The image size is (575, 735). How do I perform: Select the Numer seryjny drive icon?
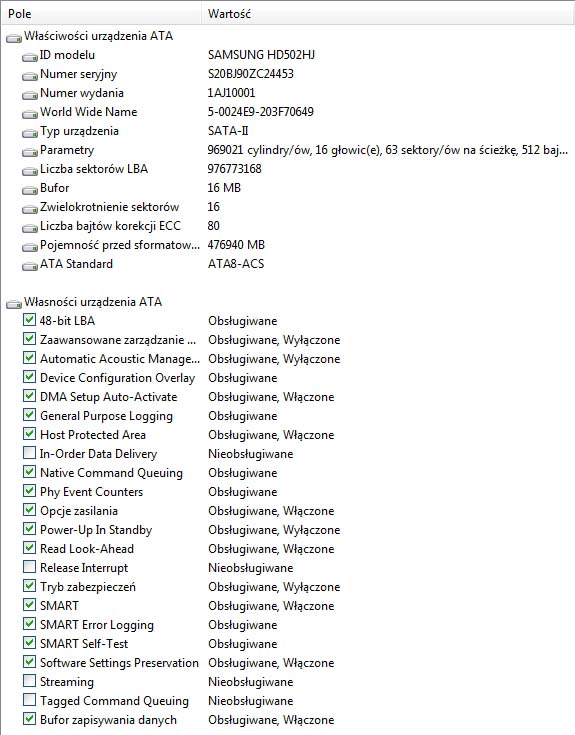[30, 75]
